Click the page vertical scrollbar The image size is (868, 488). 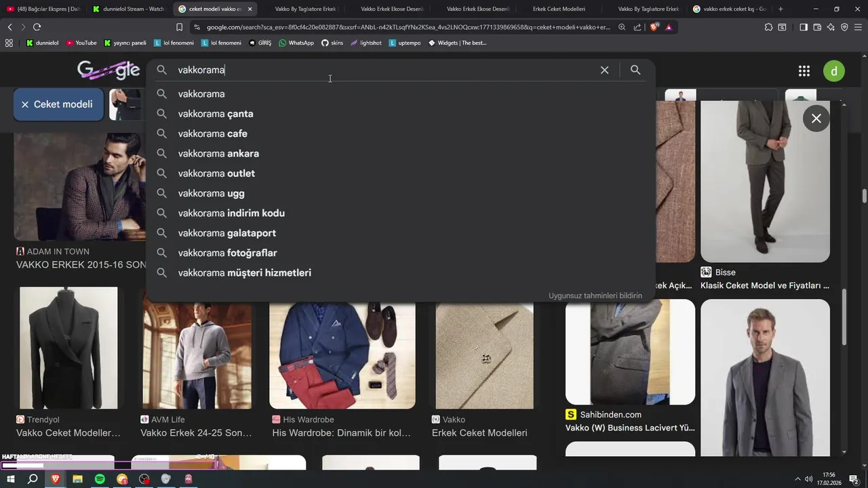(865, 197)
